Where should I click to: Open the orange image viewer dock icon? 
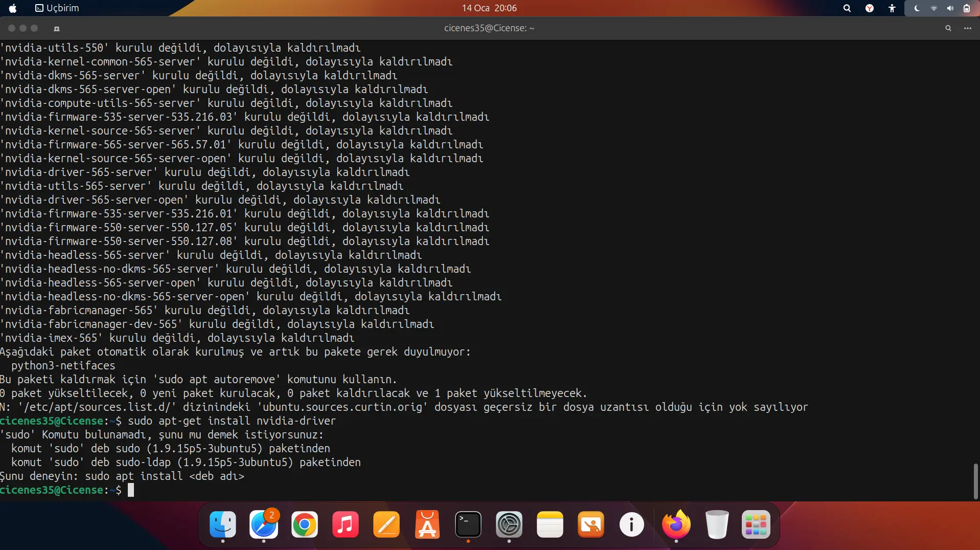[x=591, y=524]
